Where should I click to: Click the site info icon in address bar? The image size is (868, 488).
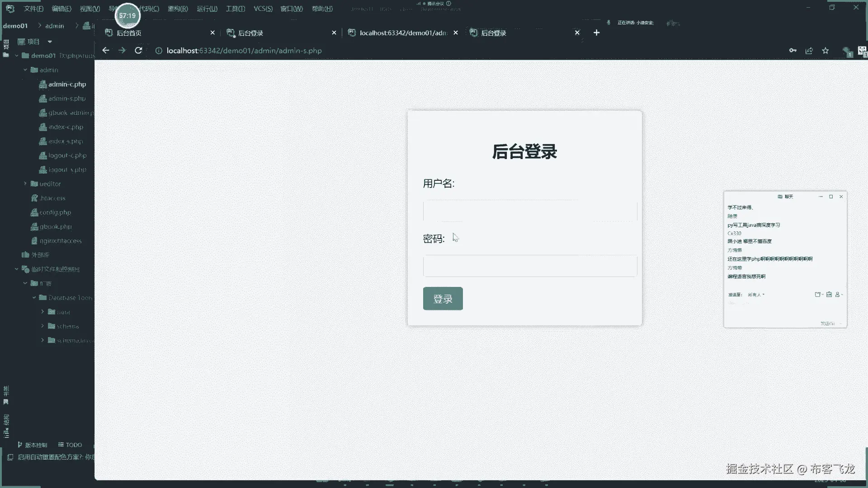[x=159, y=51]
